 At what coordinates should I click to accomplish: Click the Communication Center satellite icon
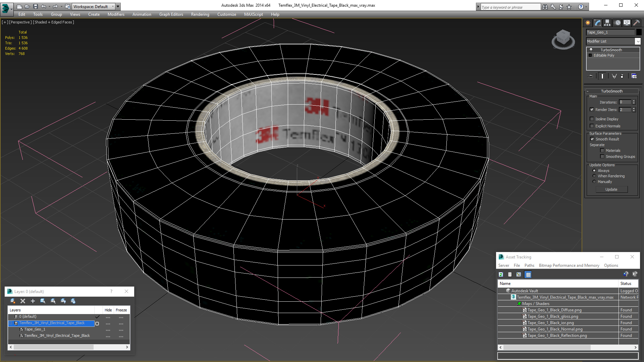[x=561, y=7]
